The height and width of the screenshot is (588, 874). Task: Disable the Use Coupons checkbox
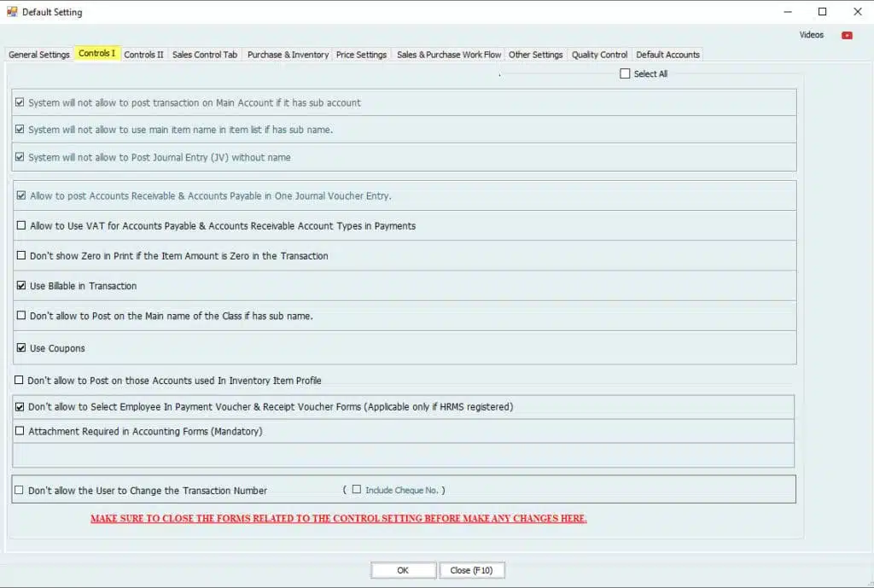click(x=21, y=348)
